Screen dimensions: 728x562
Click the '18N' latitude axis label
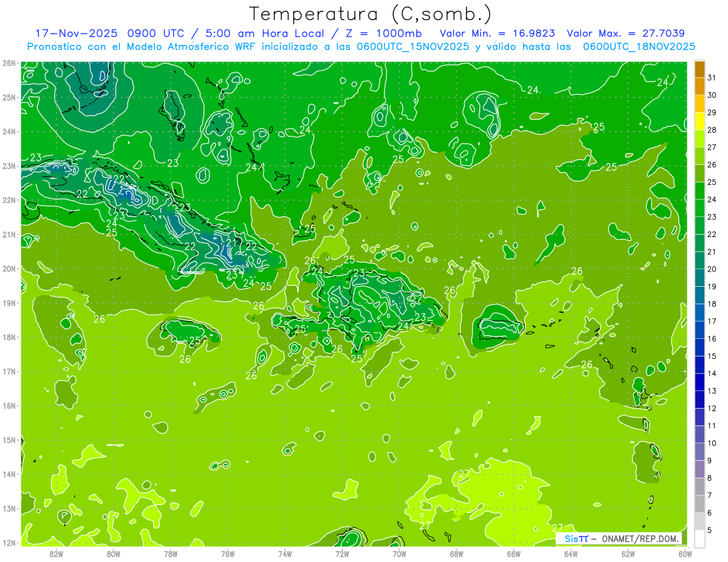point(9,337)
